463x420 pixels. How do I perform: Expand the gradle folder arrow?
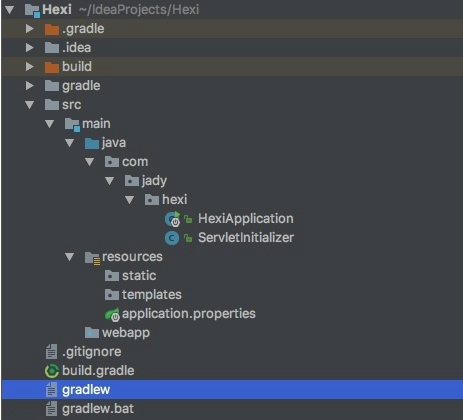pyautogui.click(x=30, y=86)
